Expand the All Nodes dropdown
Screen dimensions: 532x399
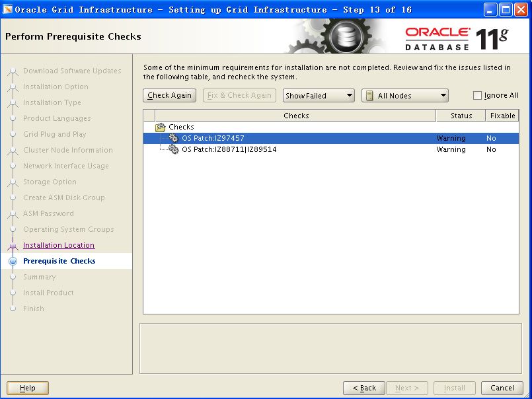coord(404,96)
